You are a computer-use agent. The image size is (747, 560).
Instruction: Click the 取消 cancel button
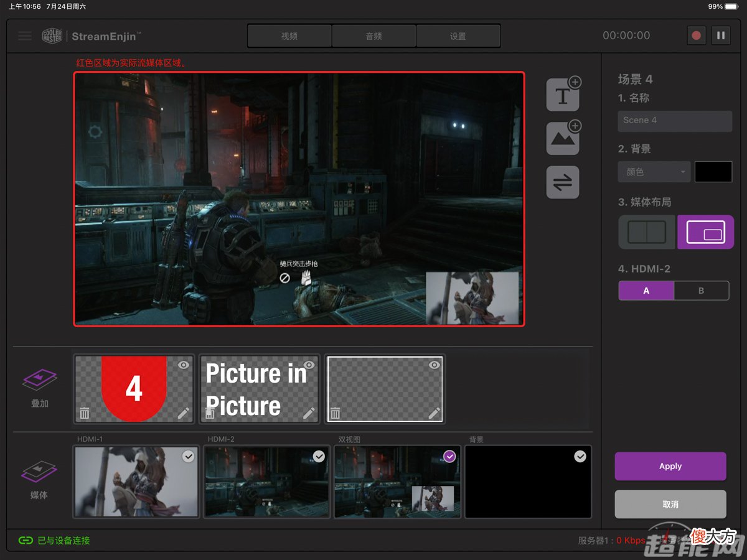(x=670, y=504)
